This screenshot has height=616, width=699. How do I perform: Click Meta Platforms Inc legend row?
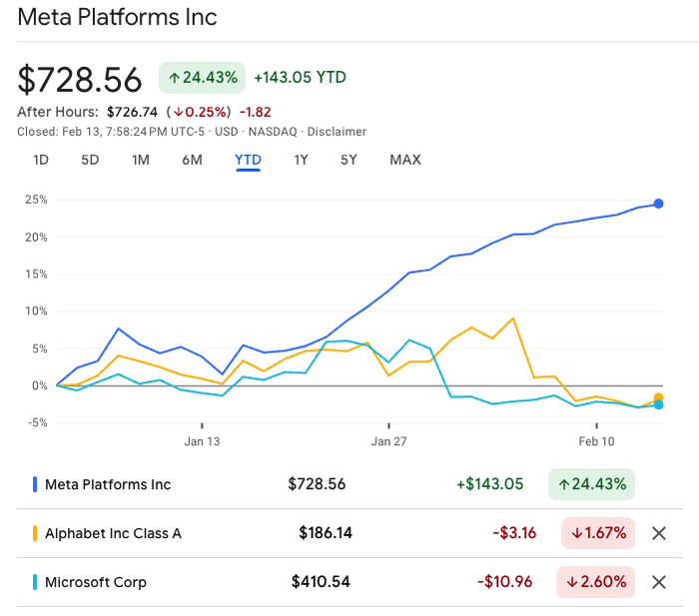click(x=108, y=484)
